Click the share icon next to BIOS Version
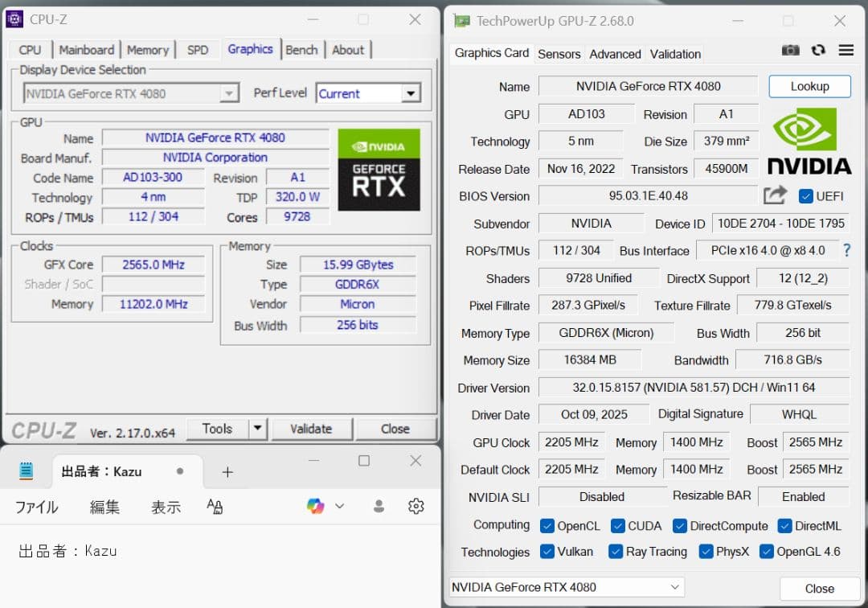Viewport: 868px width, 608px height. tap(775, 195)
